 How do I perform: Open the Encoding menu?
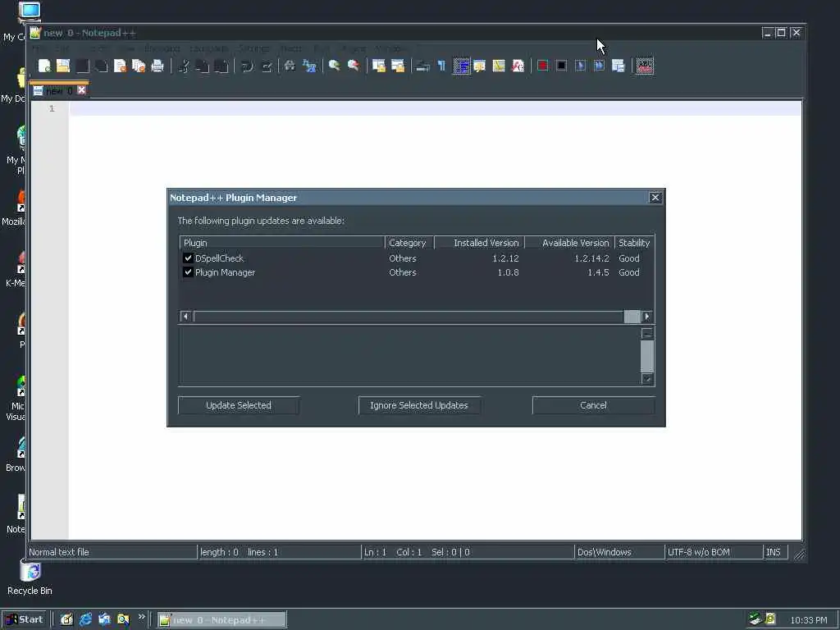point(162,48)
